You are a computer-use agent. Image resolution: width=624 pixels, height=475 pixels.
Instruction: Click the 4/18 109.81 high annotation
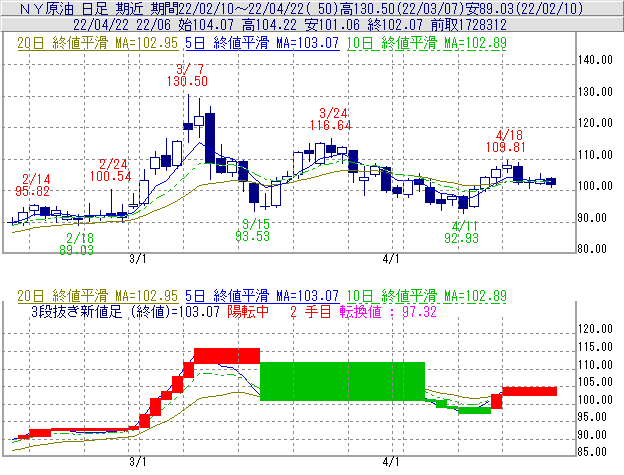click(x=506, y=141)
